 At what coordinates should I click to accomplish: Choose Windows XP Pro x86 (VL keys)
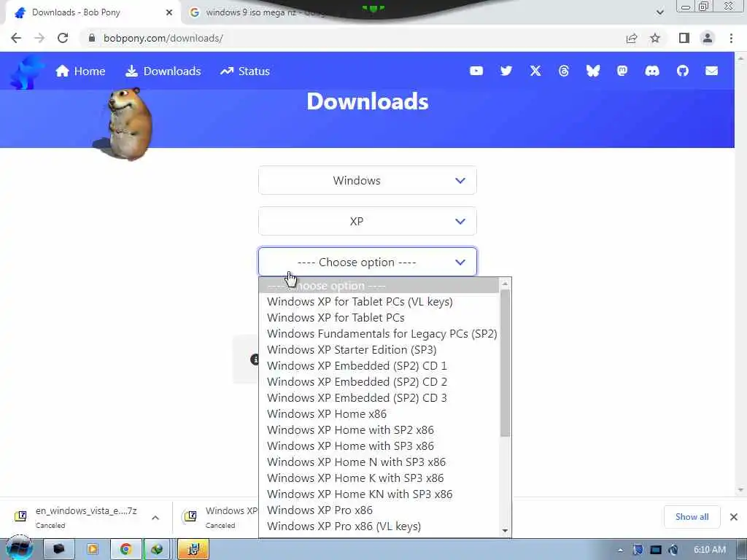pos(379,526)
